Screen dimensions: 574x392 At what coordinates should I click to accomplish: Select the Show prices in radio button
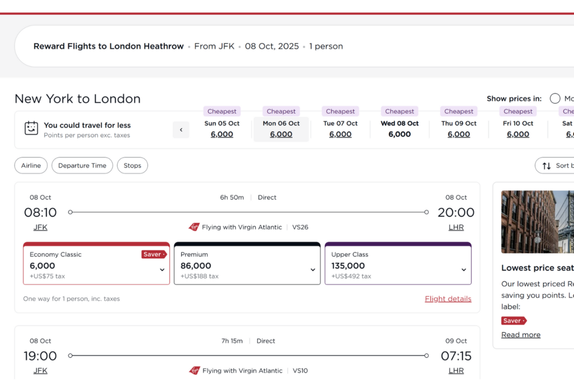pos(555,99)
